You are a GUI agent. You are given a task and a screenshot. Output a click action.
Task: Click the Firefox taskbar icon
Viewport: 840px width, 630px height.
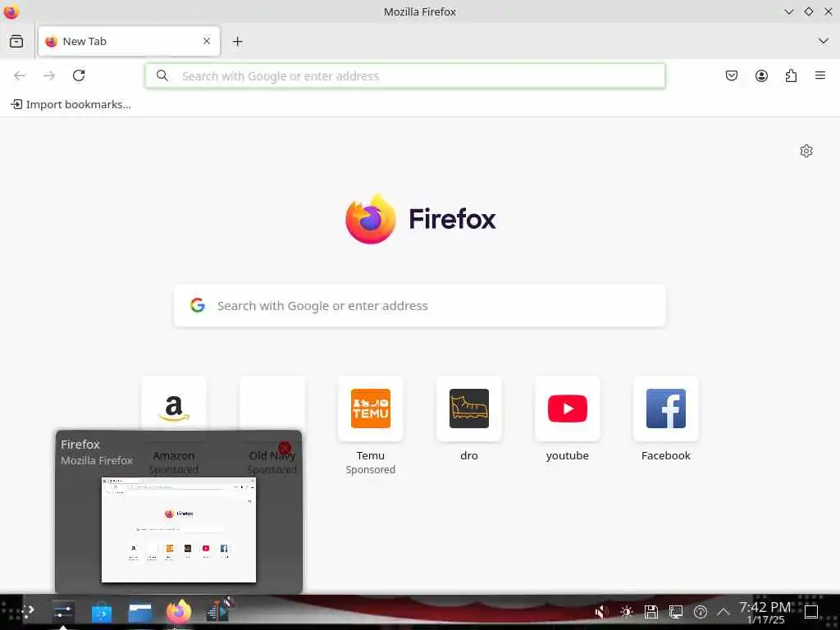tap(179, 612)
